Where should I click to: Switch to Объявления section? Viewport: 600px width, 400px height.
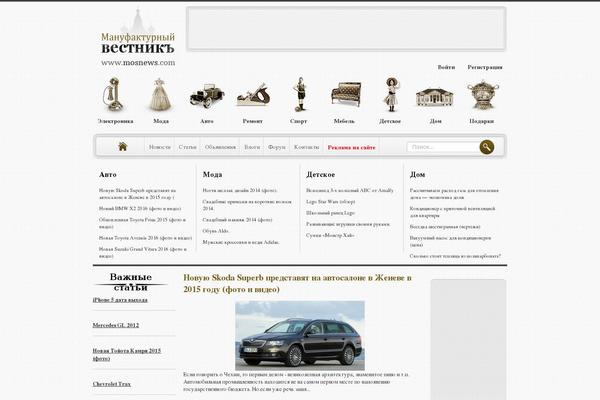point(220,147)
